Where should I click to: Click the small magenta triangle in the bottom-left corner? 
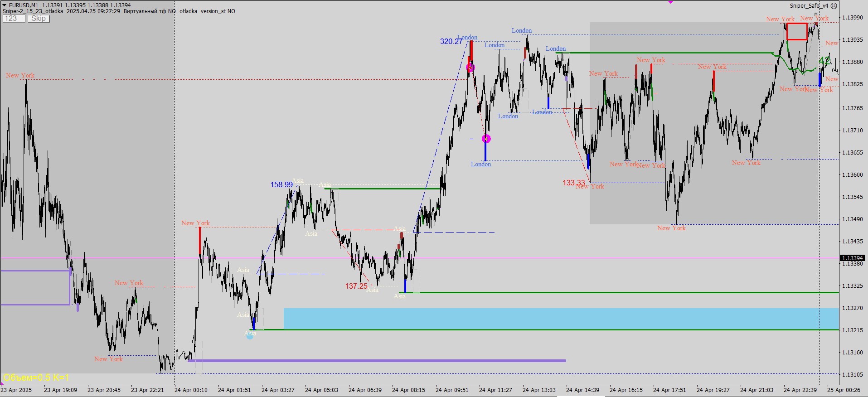(x=2, y=384)
